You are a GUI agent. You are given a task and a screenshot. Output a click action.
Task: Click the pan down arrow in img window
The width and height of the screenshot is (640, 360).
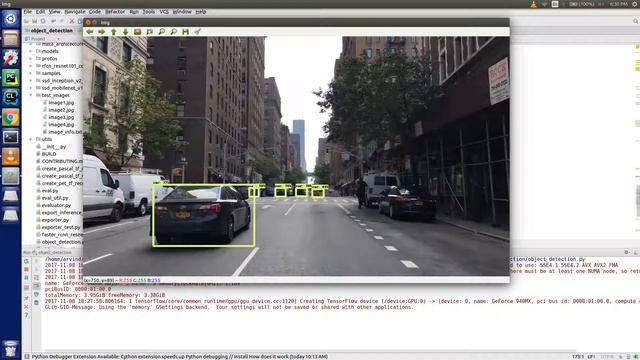(x=125, y=31)
